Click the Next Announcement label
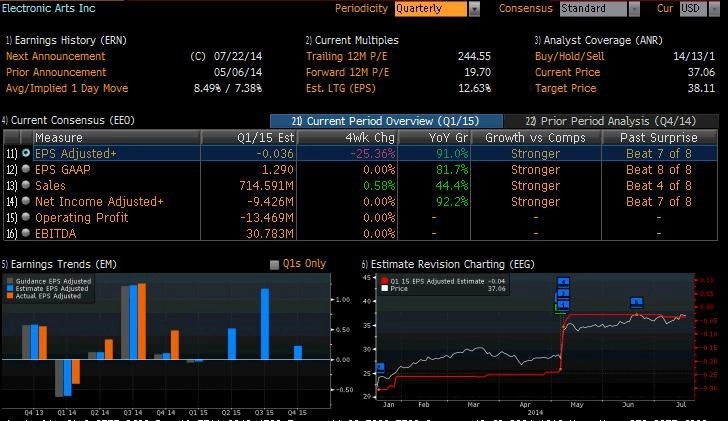The image size is (728, 421). coord(56,56)
